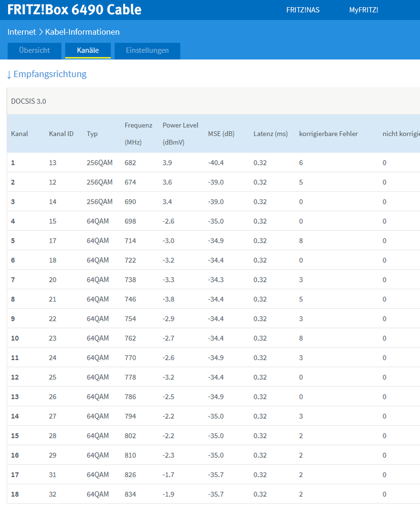The width and height of the screenshot is (420, 508).
Task: Click the Latenz (ms) column header
Action: pyautogui.click(x=270, y=134)
